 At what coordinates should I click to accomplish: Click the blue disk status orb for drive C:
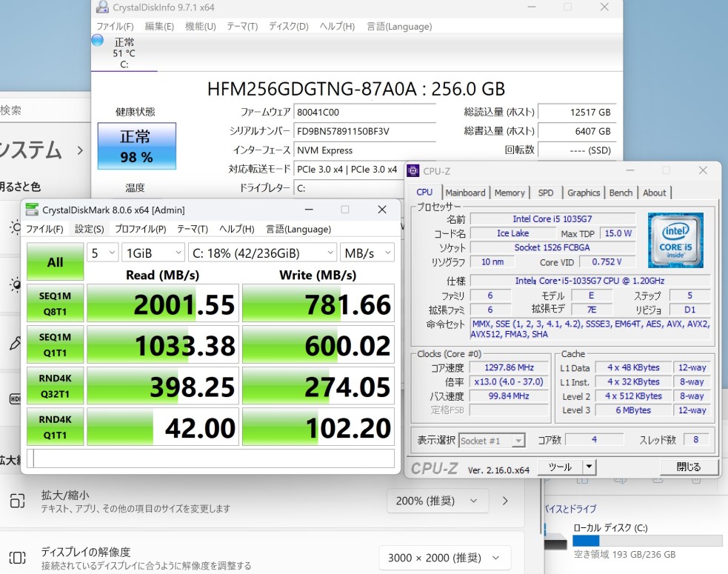pyautogui.click(x=97, y=41)
